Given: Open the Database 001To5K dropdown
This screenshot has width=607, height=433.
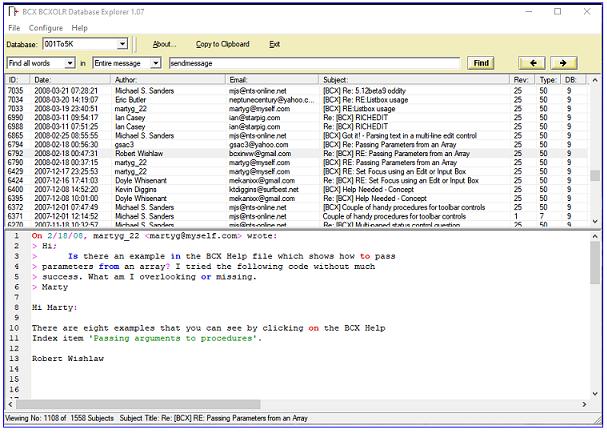Looking at the screenshot, I should tap(121, 45).
